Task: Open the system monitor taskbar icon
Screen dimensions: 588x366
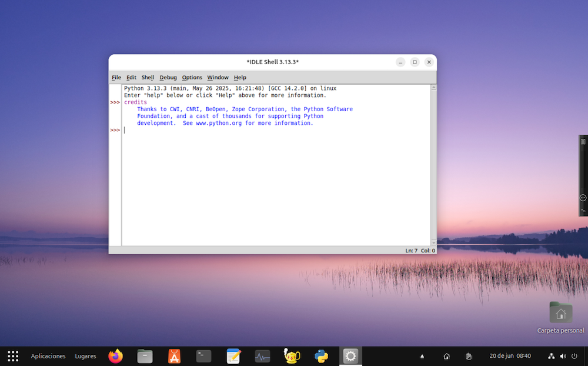Action: click(x=262, y=356)
